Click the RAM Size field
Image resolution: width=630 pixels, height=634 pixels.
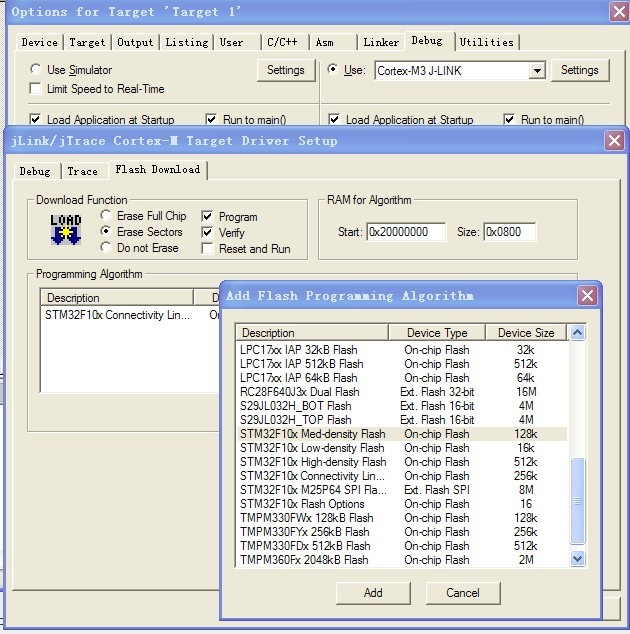tap(509, 232)
